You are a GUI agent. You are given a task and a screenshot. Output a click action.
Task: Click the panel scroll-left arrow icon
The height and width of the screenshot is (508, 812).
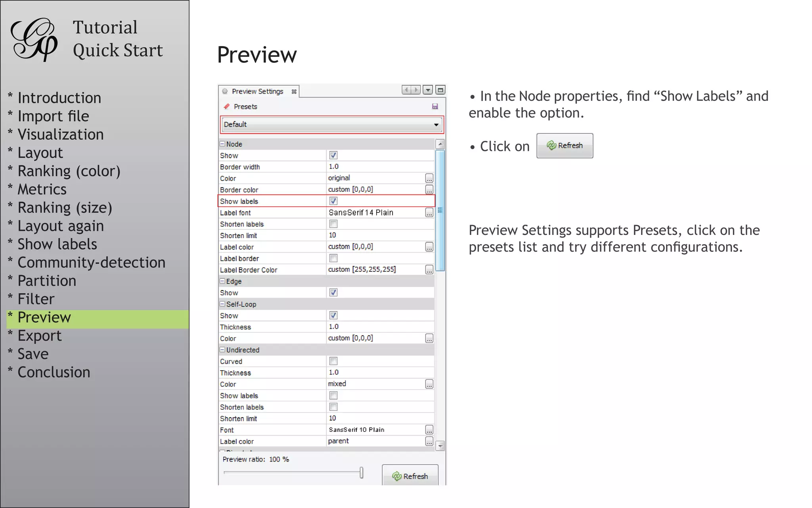(406, 90)
